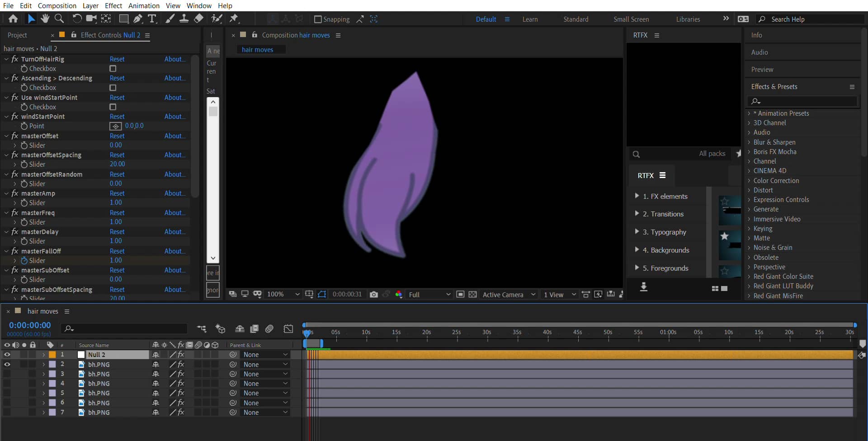
Task: Click About link next to masterAmp
Action: click(x=175, y=193)
